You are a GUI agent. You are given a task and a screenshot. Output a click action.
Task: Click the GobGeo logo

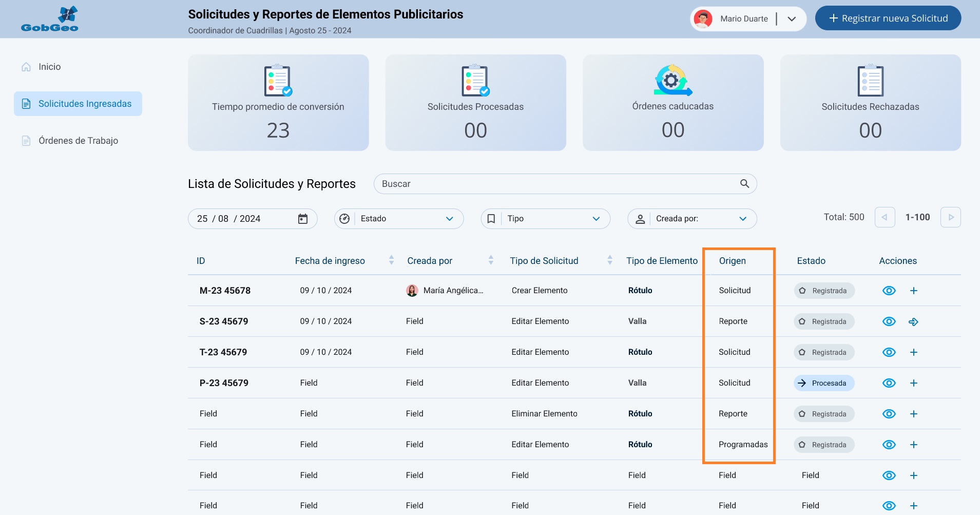[x=50, y=19]
